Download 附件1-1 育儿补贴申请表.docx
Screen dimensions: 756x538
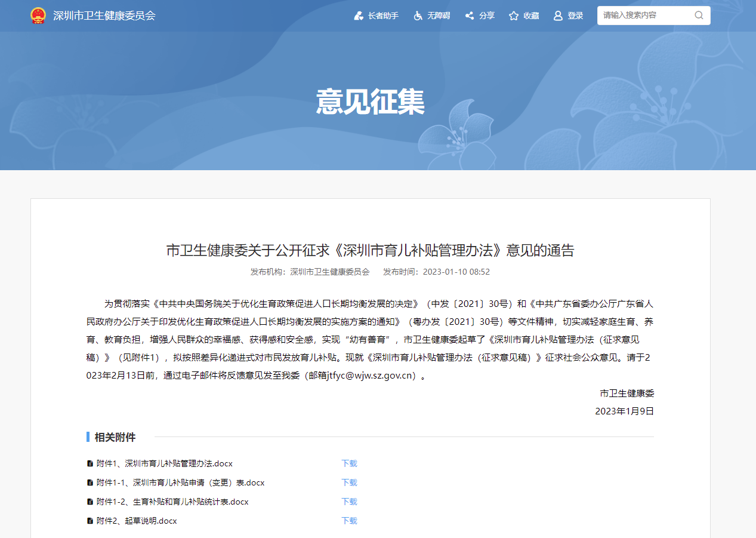(x=349, y=482)
